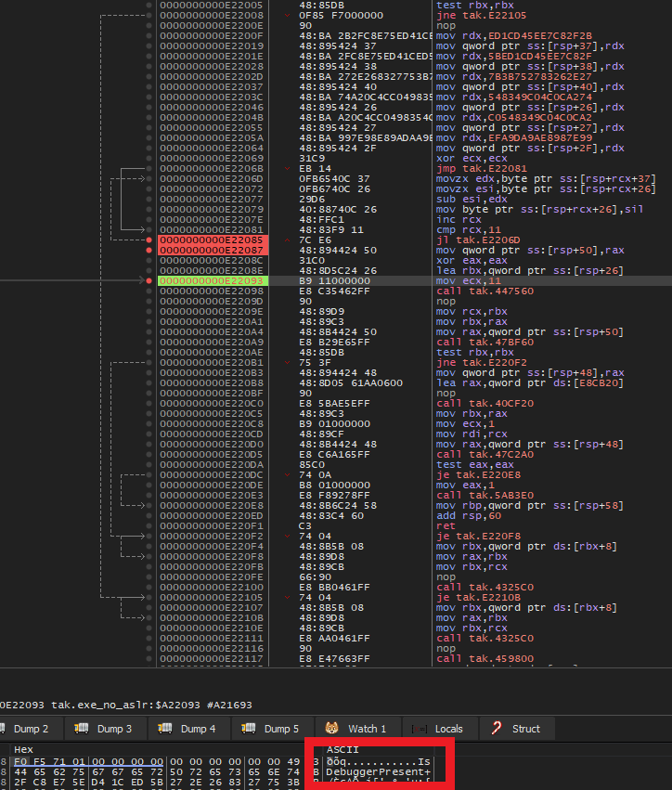
Task: Select the 'ret' instruction line
Action: point(446,525)
